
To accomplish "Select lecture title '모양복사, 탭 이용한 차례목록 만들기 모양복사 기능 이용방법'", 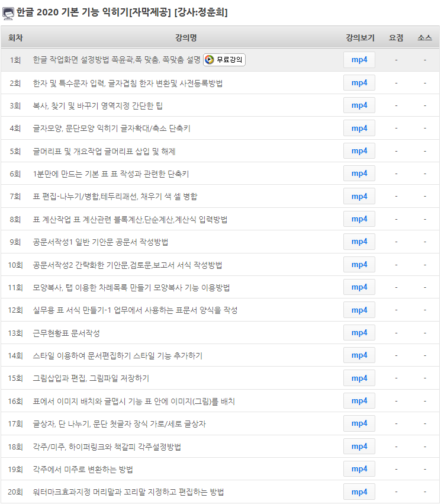I will [x=131, y=288].
